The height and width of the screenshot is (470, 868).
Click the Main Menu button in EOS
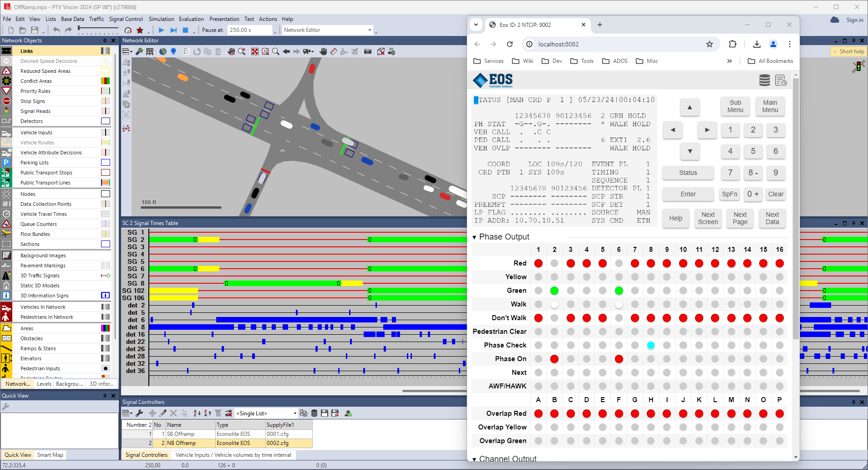(x=770, y=107)
